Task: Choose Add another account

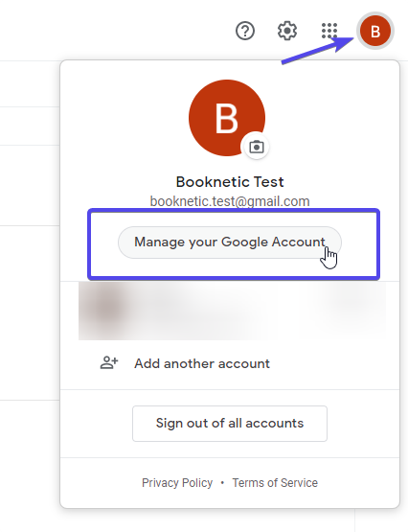Action: (202, 363)
